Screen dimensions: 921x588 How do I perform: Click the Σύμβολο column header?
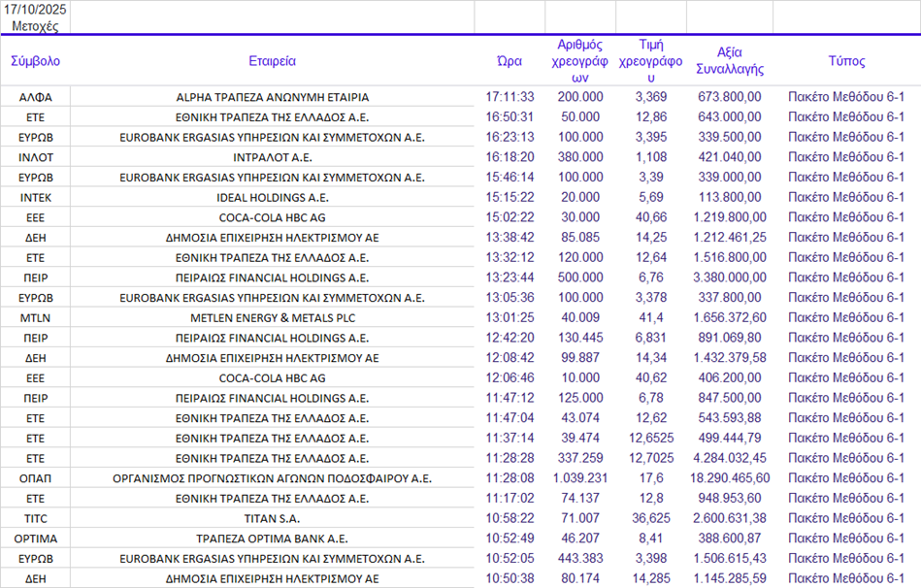(35, 61)
